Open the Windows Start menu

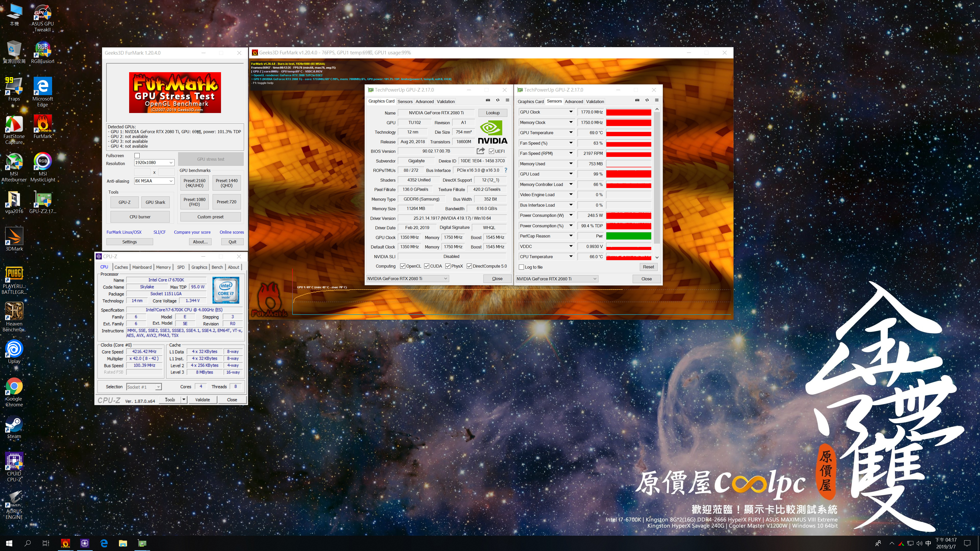9,543
